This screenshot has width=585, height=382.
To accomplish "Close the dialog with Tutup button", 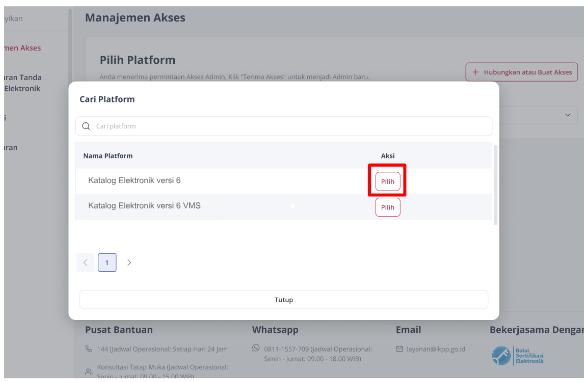I will 284,300.
